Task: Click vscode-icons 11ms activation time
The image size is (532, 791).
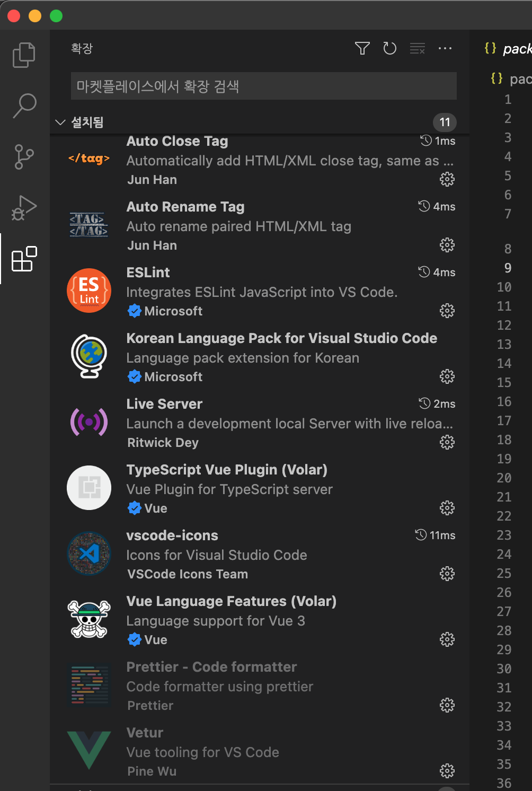Action: 435,535
